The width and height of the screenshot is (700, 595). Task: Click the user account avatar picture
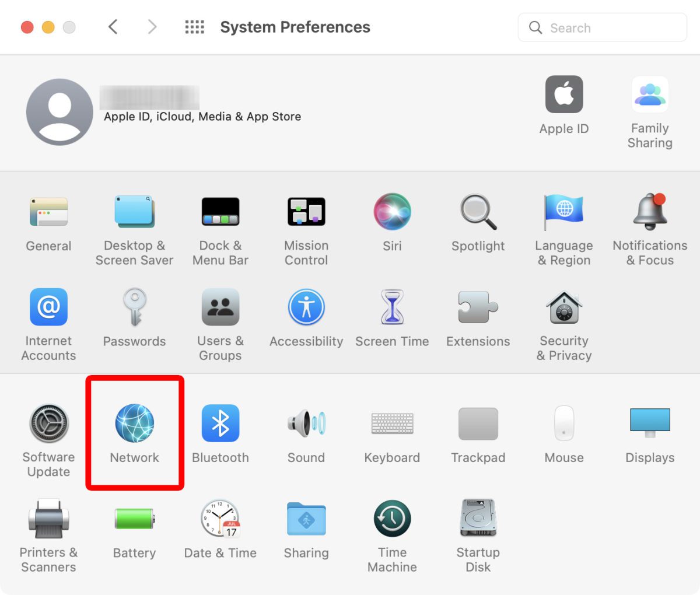60,112
